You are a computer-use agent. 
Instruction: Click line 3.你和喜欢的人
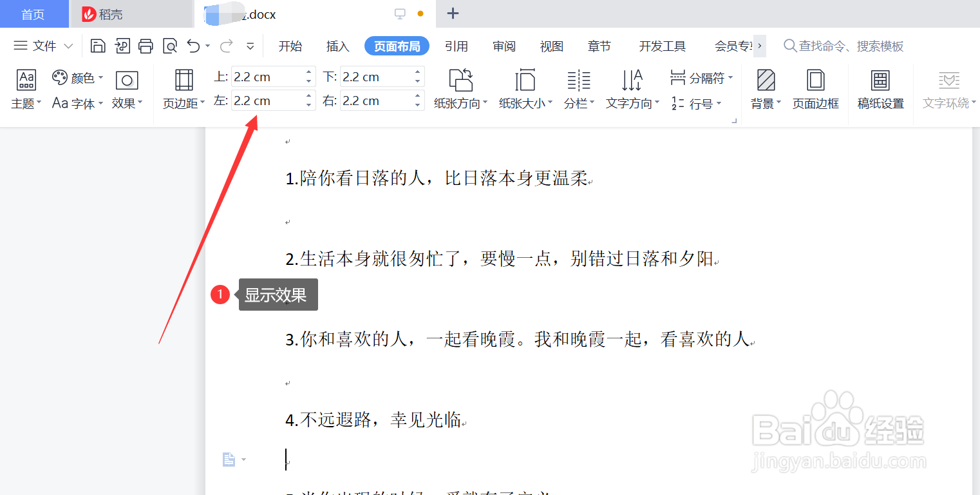[x=519, y=339]
